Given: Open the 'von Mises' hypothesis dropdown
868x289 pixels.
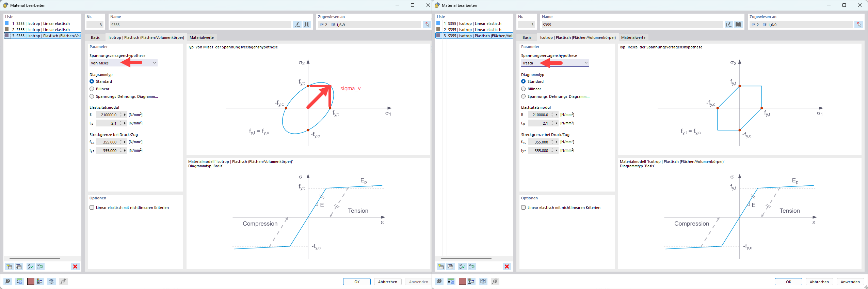Looking at the screenshot, I should (x=154, y=63).
